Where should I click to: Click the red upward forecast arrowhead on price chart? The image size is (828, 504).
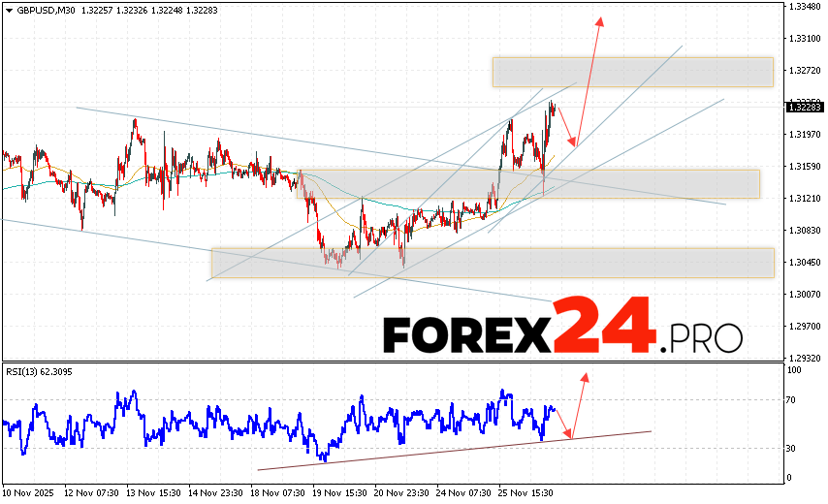pos(600,21)
